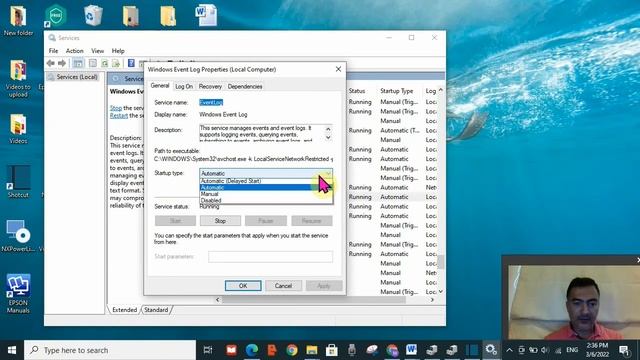This screenshot has width=640, height=360.
Task: Open the EPSON Manuals desktop shortcut
Action: point(18,293)
